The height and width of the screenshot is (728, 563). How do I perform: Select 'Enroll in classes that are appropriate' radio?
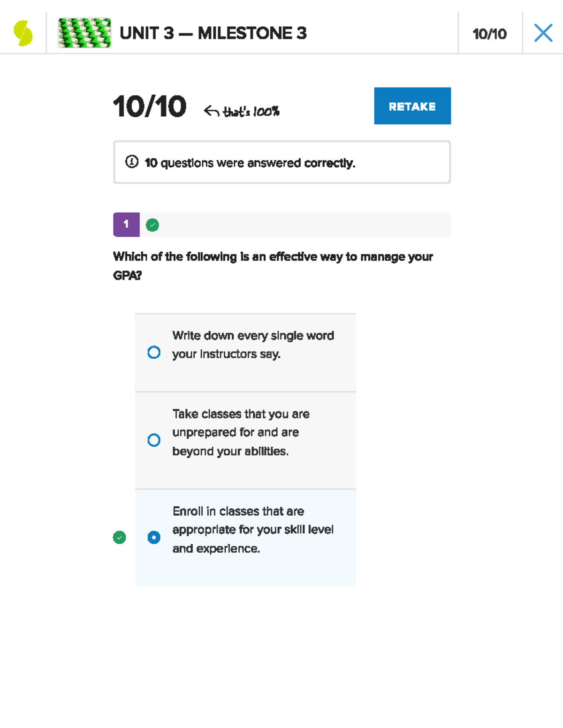[x=154, y=537]
